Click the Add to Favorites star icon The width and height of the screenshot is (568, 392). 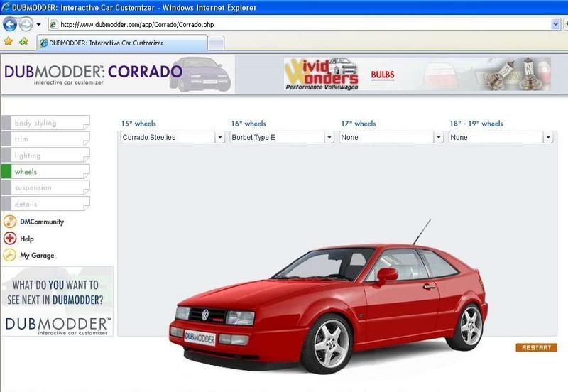(24, 42)
